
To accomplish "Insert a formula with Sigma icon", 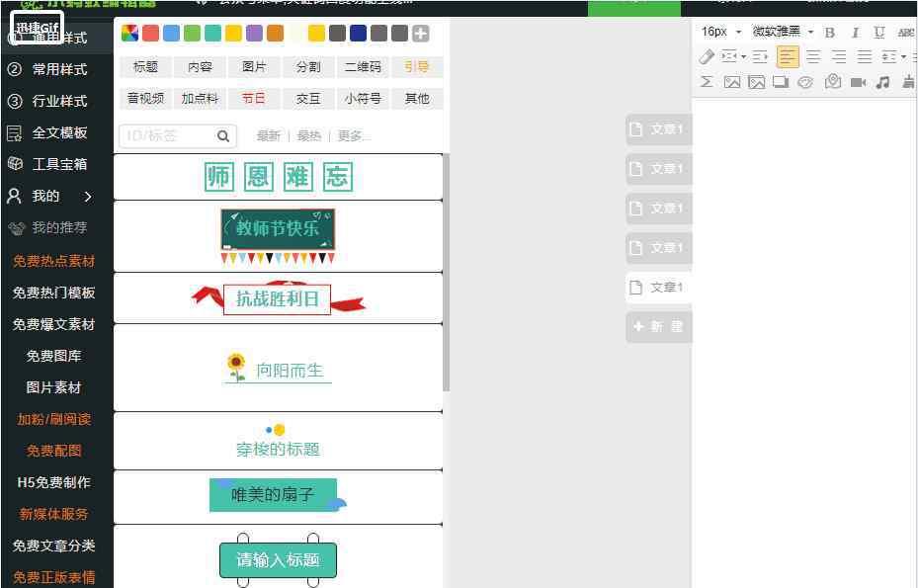I will tap(707, 82).
